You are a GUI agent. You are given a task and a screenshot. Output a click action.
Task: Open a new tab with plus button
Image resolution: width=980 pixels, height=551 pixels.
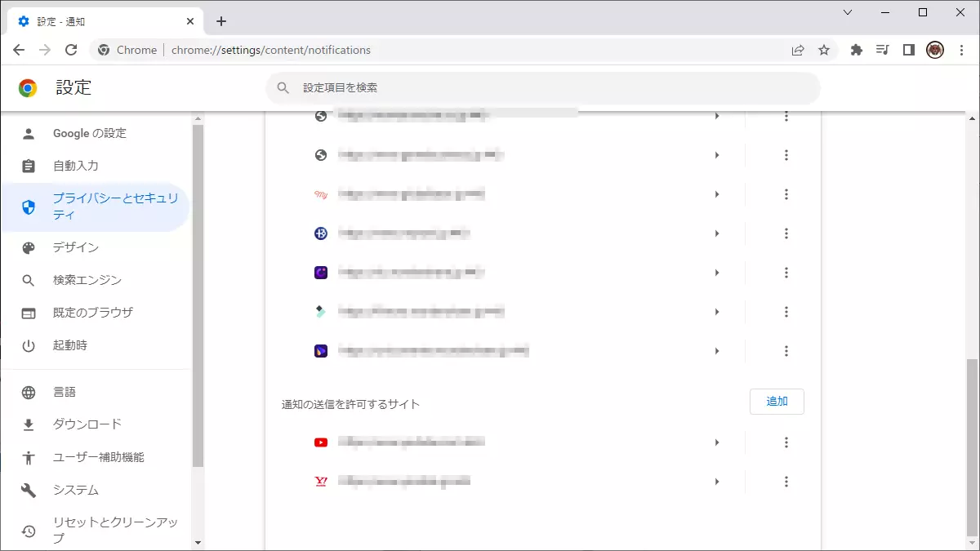click(221, 21)
